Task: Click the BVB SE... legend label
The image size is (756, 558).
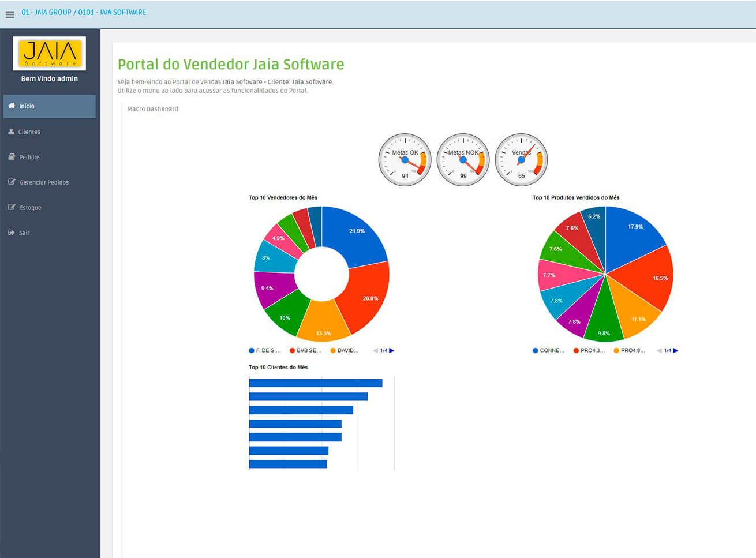Action: point(309,350)
